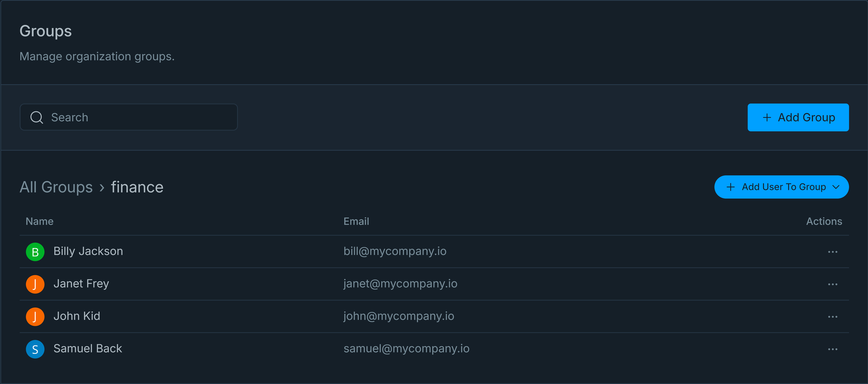Expand the Add User To Group dropdown
Image resolution: width=868 pixels, height=384 pixels.
[x=781, y=187]
